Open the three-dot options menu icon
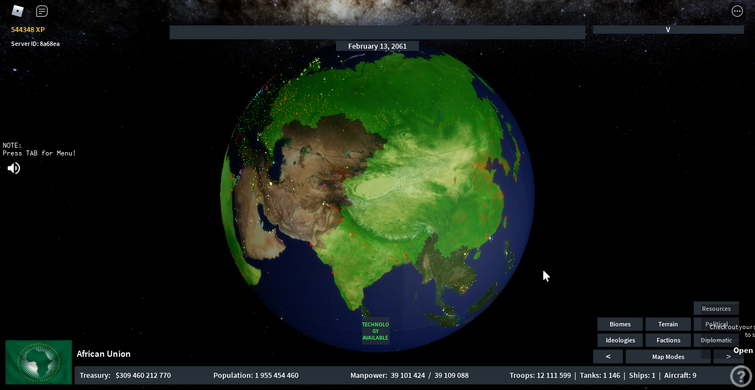The width and height of the screenshot is (755, 390). (737, 11)
